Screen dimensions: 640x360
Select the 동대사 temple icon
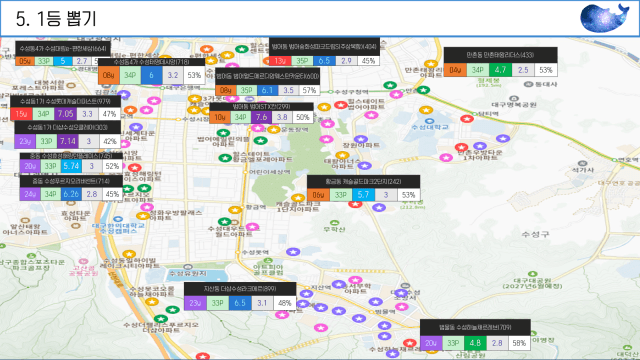528,84
